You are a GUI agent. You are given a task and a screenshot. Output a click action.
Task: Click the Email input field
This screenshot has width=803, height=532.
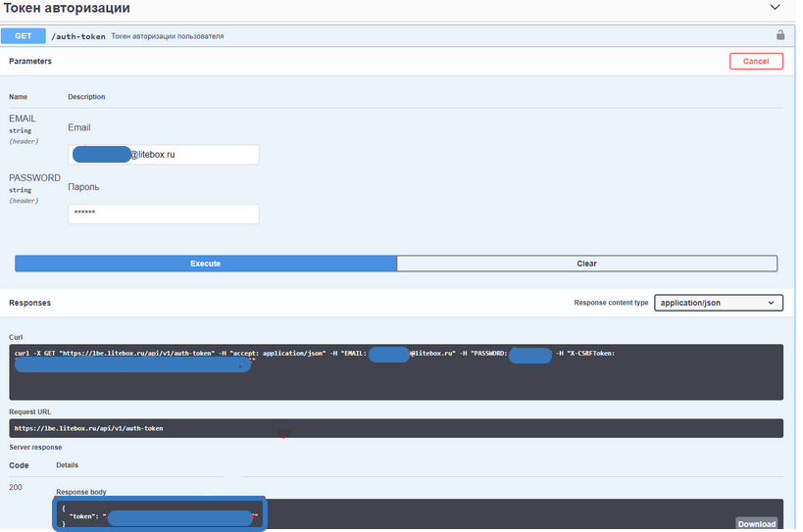tap(163, 155)
